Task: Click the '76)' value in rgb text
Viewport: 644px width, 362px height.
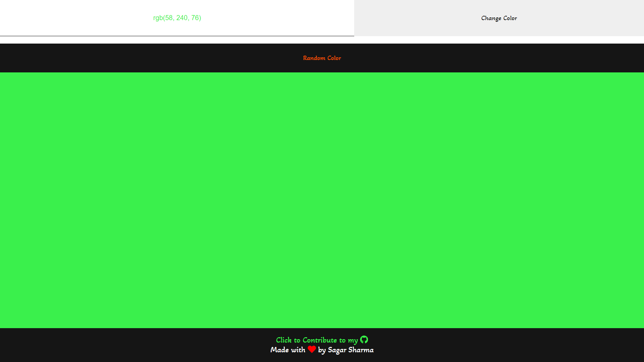Action: click(x=196, y=18)
